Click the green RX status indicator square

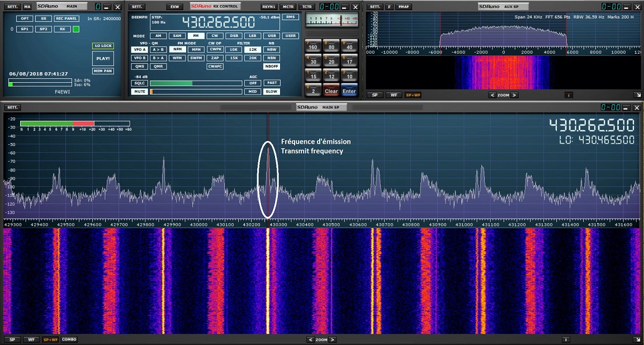tap(76, 29)
